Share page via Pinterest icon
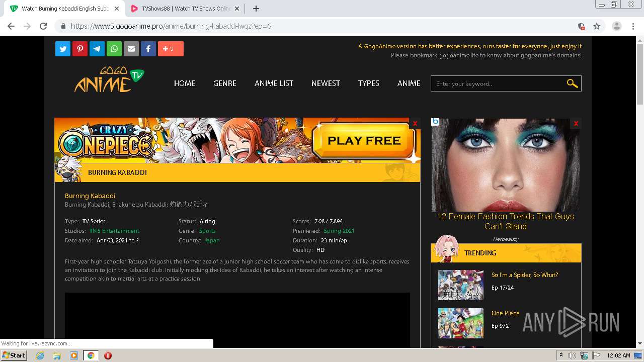Image resolution: width=644 pixels, height=362 pixels. click(x=80, y=49)
